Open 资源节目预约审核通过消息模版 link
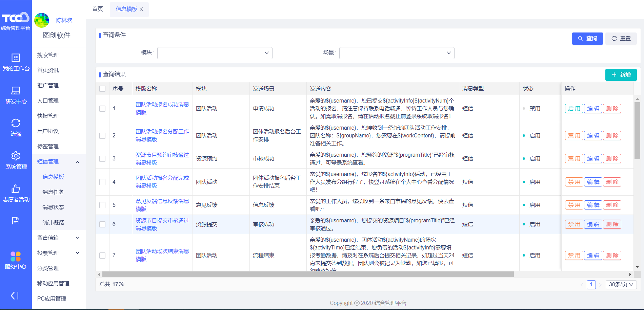The height and width of the screenshot is (310, 644). click(162, 159)
